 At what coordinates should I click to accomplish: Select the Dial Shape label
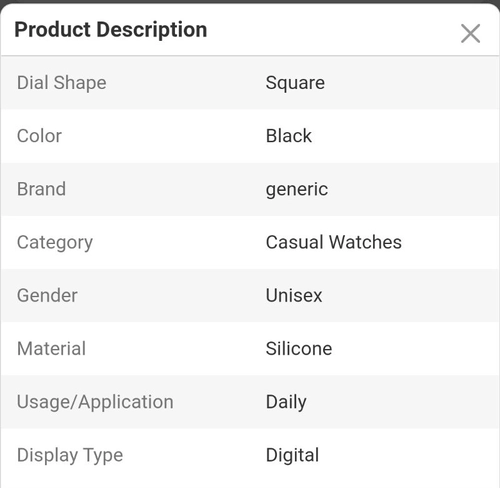[x=62, y=83]
